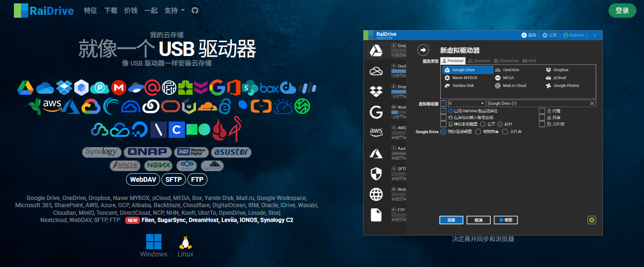Click the round arrow icon beside 新虚拟驱动器
Screen dimensions: 644x267
pos(423,50)
